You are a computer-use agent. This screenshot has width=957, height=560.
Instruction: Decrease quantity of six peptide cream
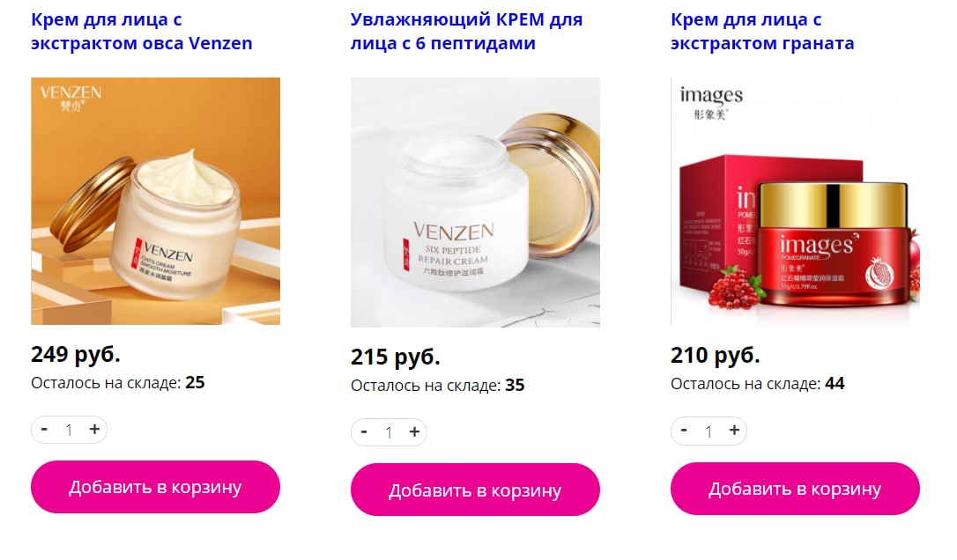coord(364,432)
